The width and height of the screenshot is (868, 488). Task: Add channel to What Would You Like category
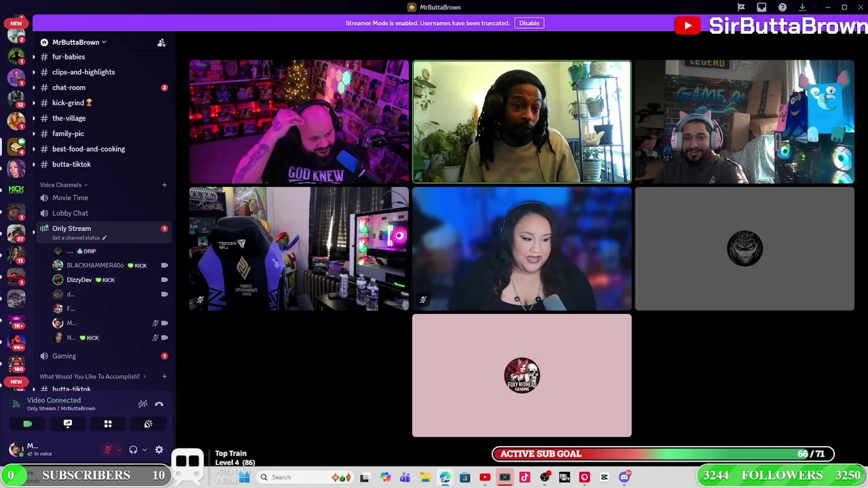click(x=164, y=377)
